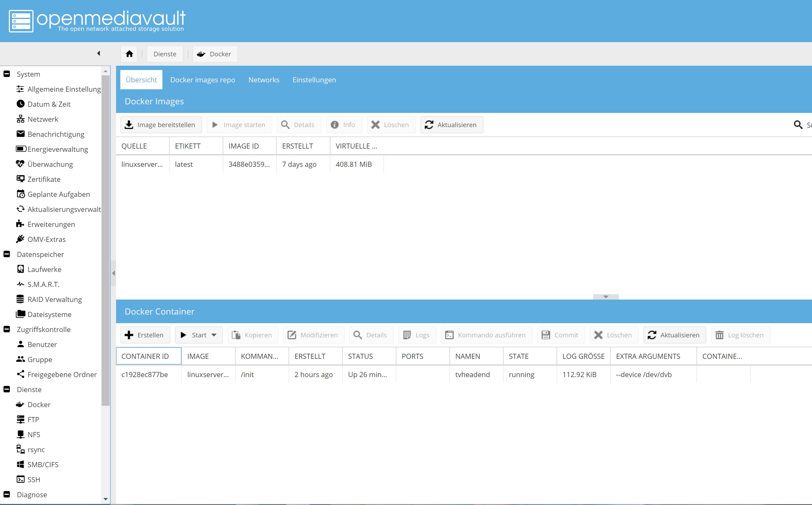Open Energieverwaltung page
The width and height of the screenshot is (812, 505).
(52, 149)
